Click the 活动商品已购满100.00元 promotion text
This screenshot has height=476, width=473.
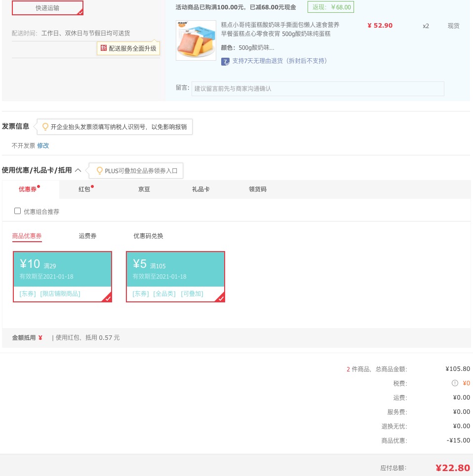[236, 7]
